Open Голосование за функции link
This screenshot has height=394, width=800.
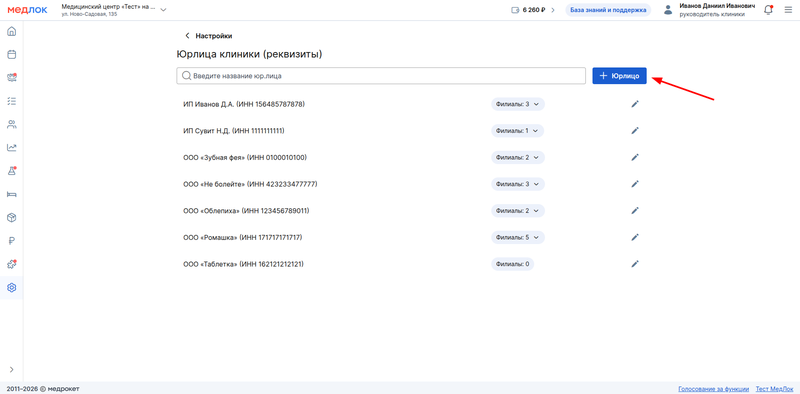pos(713,388)
